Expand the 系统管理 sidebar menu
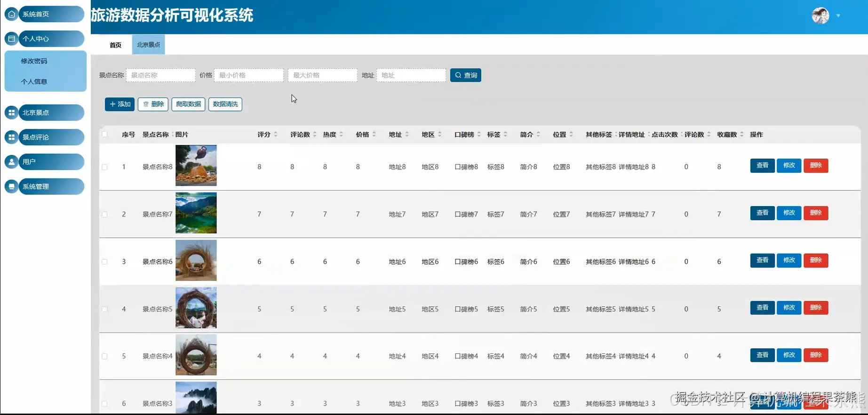 click(51, 186)
